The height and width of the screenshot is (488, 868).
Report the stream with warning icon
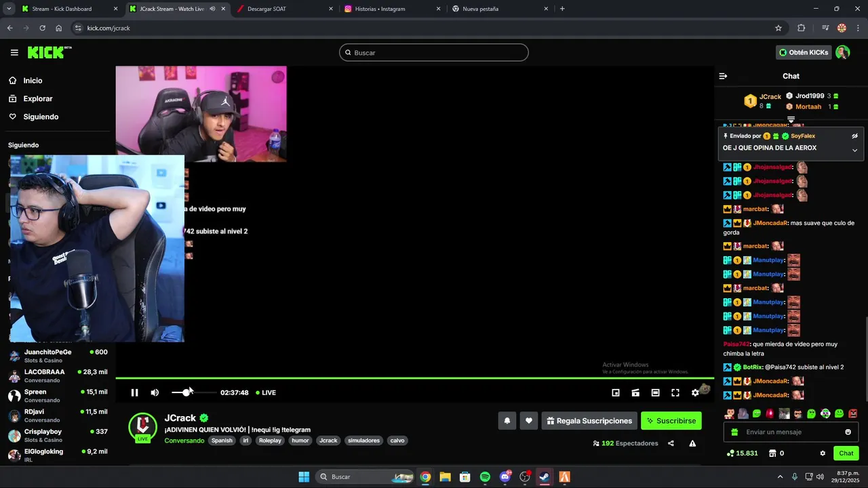(x=692, y=443)
